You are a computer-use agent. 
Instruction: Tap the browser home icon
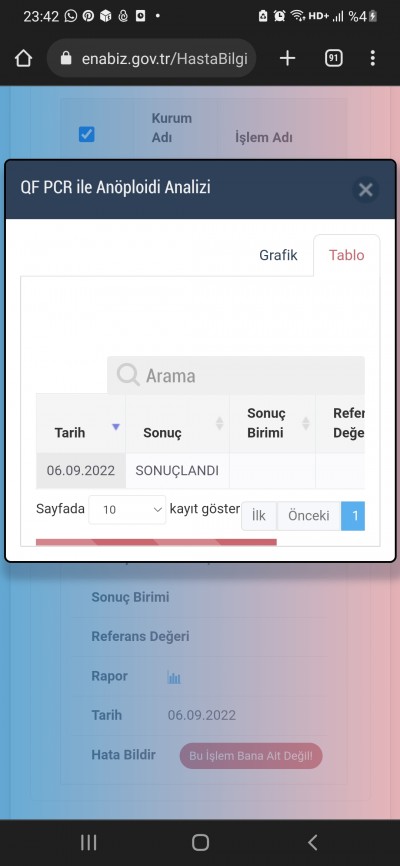(23, 58)
